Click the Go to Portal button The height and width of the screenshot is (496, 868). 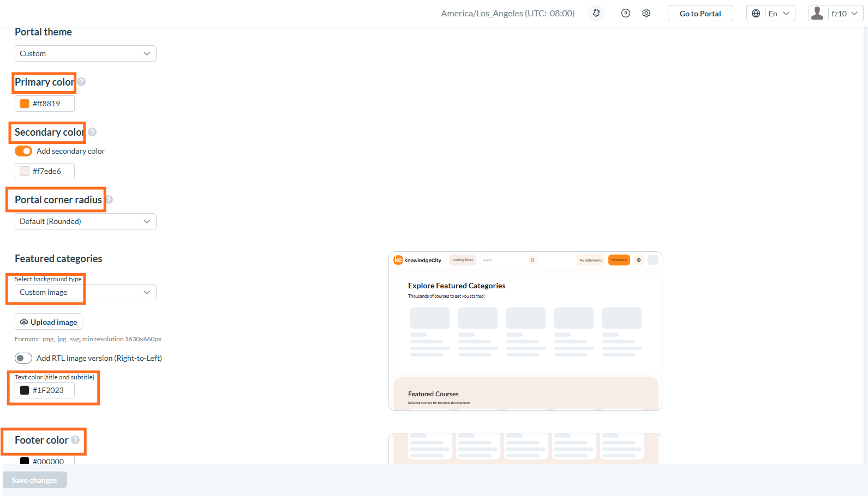click(701, 13)
